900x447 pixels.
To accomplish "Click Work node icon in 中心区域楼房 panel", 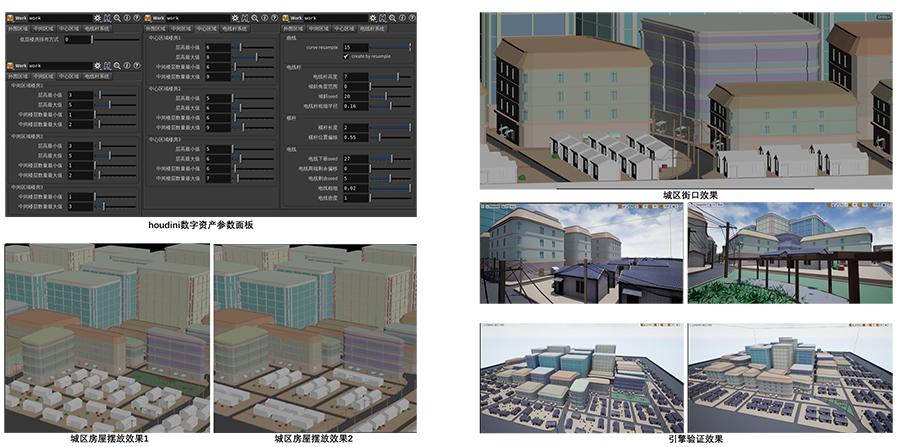I will coord(148,18).
